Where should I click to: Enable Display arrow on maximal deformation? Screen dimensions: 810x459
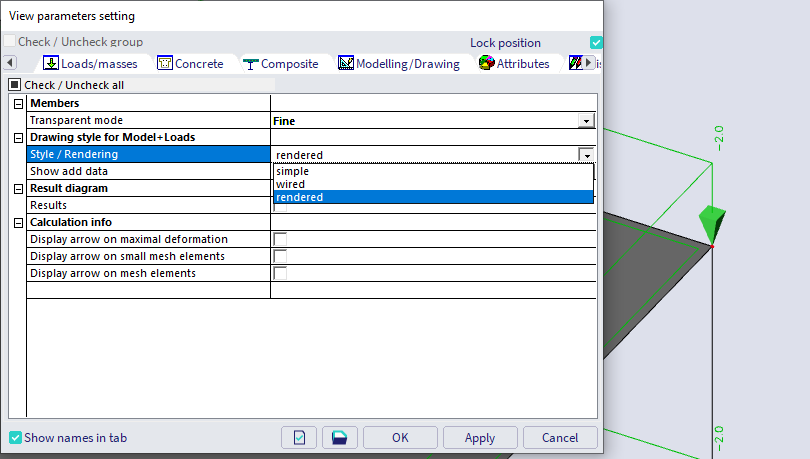point(280,239)
